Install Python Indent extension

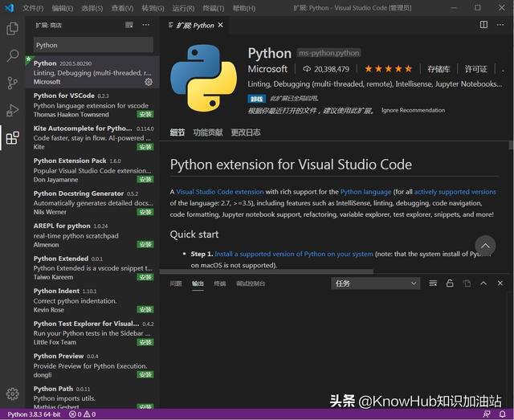point(145,309)
